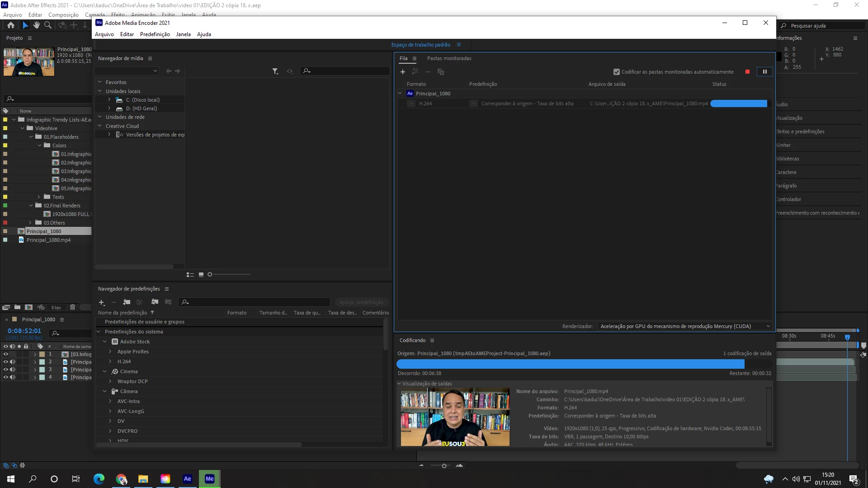
Task: Create new preset plus icon
Action: [102, 302]
